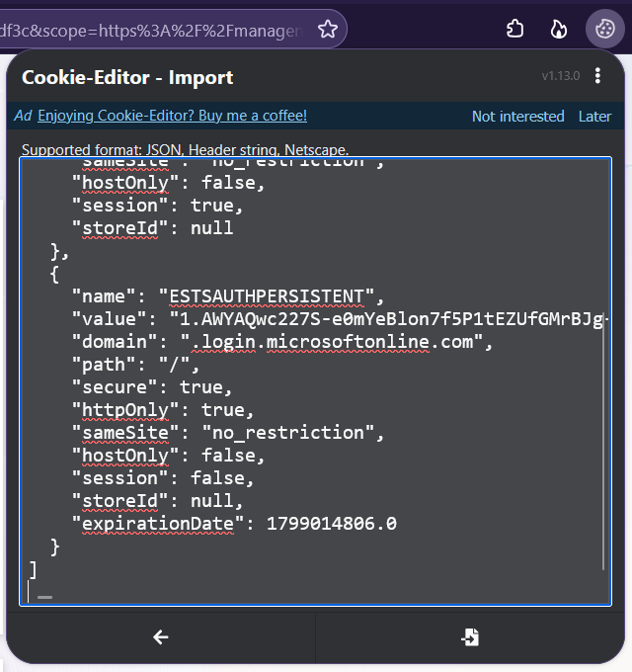Click the closing square bracket ]
The width and height of the screenshot is (632, 672).
[33, 569]
